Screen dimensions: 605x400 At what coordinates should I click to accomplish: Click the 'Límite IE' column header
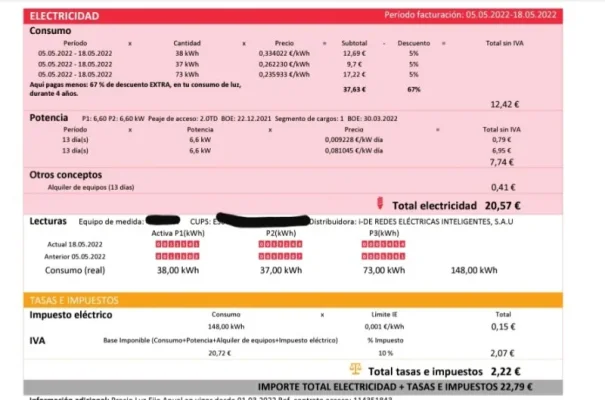pos(384,315)
